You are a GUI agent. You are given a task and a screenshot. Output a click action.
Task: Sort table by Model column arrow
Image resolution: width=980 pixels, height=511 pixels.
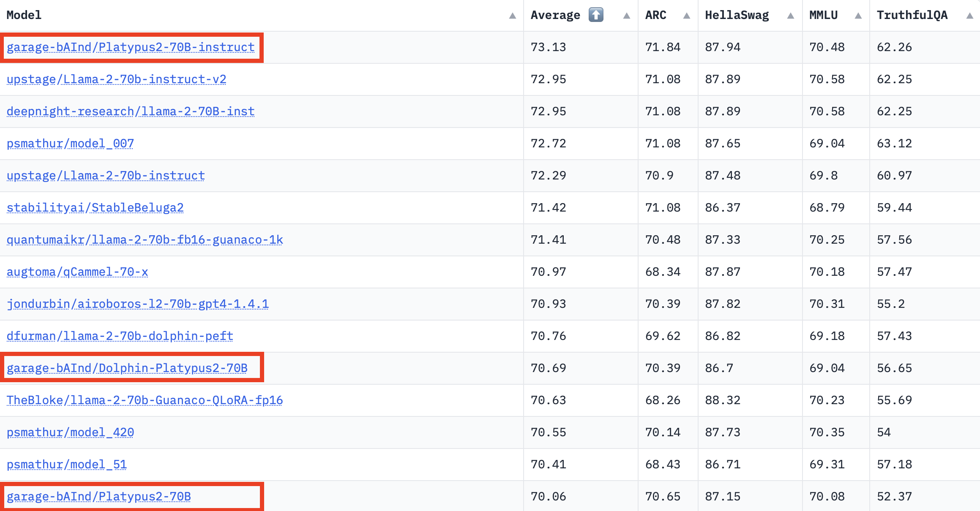(x=512, y=16)
